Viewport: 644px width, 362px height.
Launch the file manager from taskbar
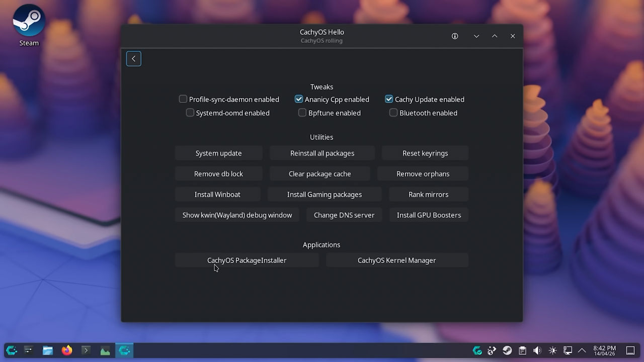point(48,350)
